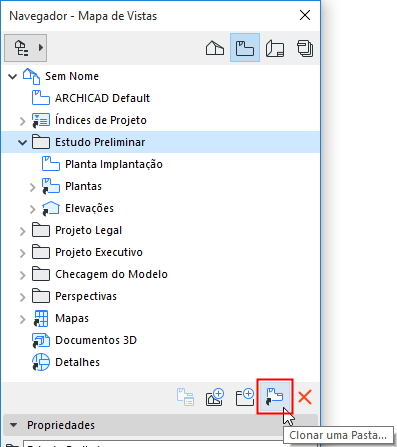Collapse the Propriedades panel section
The width and height of the screenshot is (397, 447).
[14, 425]
